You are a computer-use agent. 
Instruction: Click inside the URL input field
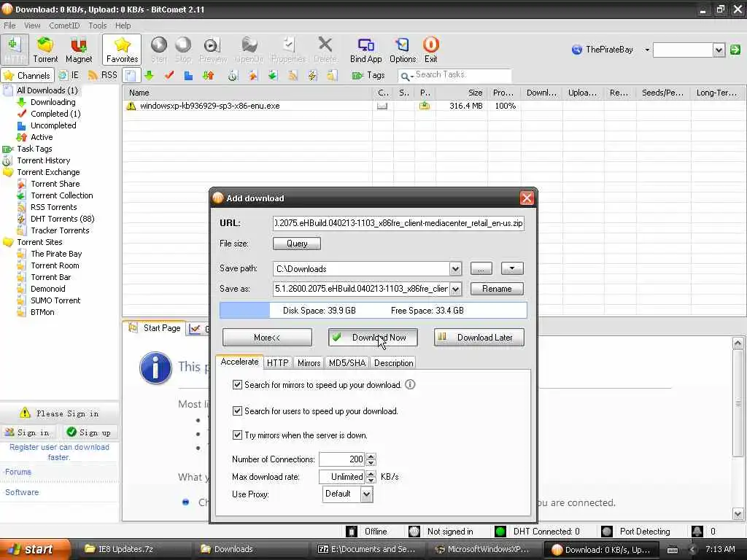coord(398,223)
